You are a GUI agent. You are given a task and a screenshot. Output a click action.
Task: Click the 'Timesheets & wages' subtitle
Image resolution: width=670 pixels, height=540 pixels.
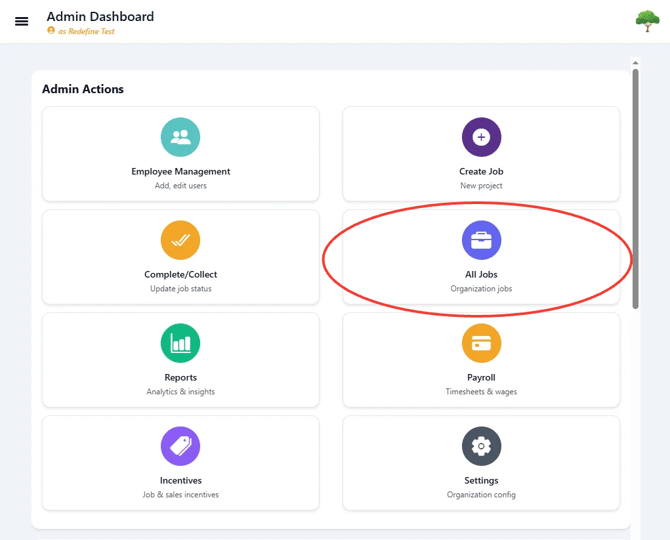click(481, 392)
